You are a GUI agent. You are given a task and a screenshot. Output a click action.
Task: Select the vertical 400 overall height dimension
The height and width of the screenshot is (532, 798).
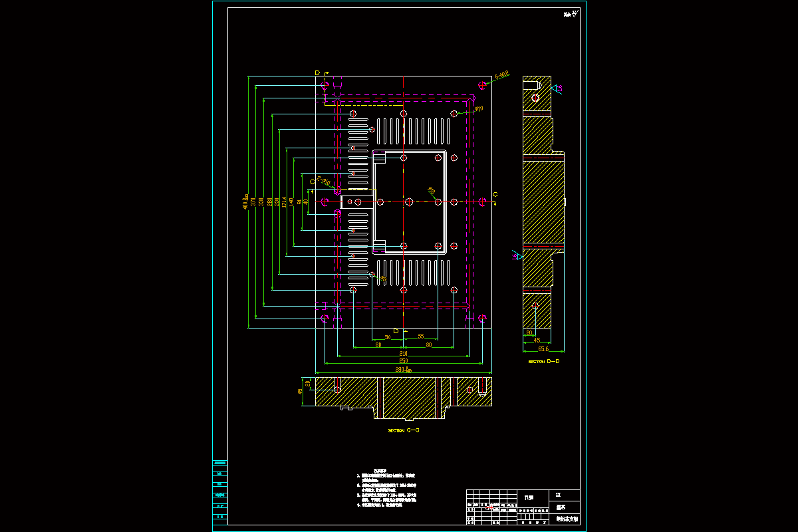pos(245,201)
